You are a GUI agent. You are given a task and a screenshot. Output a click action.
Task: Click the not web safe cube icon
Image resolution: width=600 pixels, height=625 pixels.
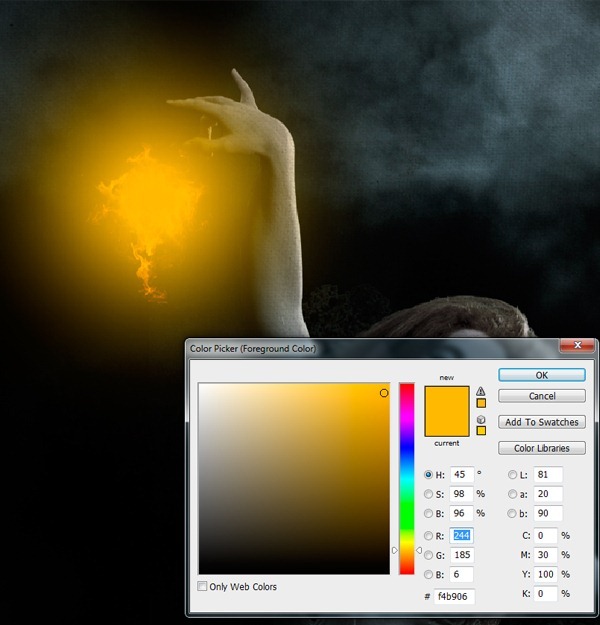pos(481,419)
